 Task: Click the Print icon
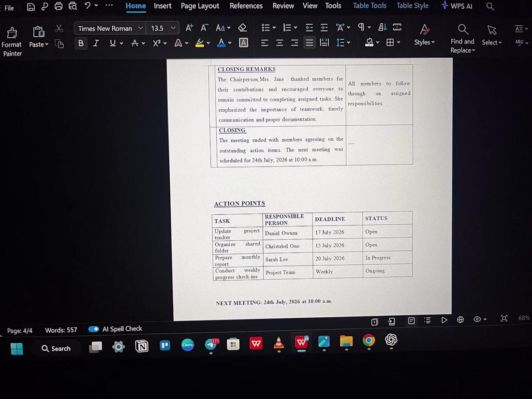coord(59,6)
